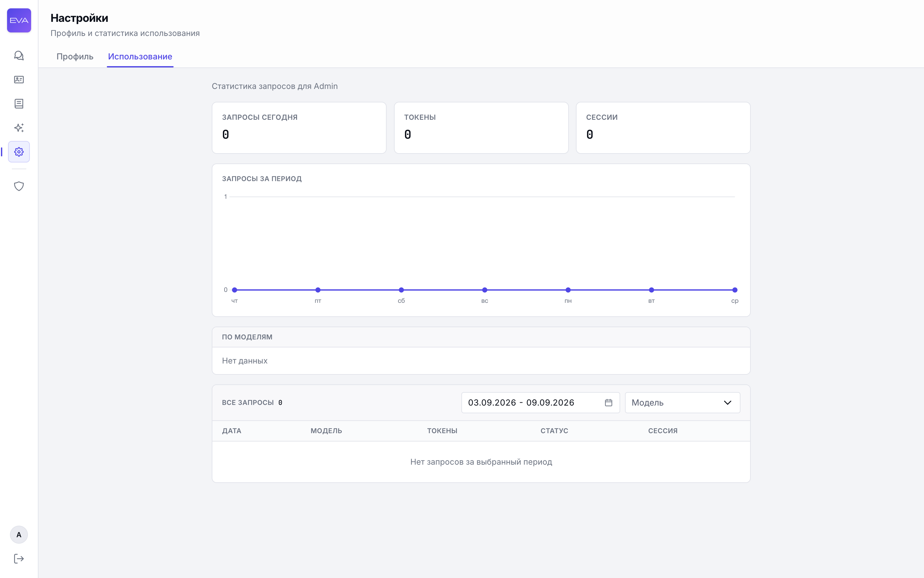Click the Нет данных text
924x578 pixels.
coord(245,361)
